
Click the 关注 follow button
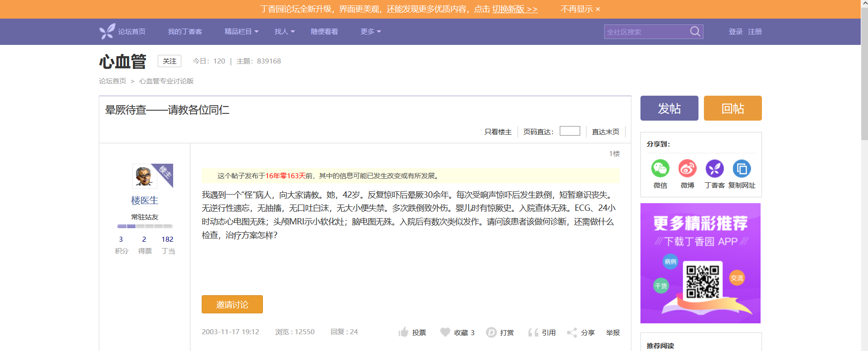(x=170, y=61)
